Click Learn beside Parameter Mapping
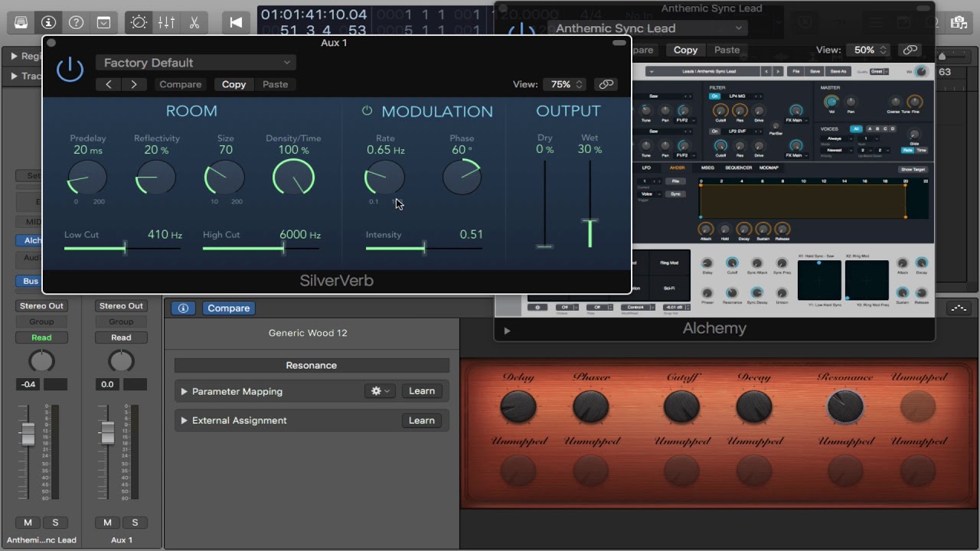Image resolution: width=980 pixels, height=551 pixels. click(422, 391)
